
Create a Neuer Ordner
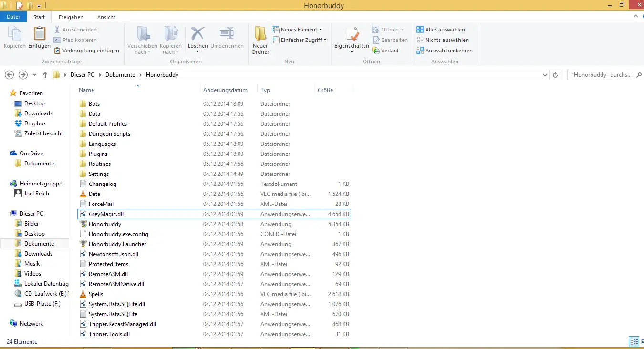[260, 41]
